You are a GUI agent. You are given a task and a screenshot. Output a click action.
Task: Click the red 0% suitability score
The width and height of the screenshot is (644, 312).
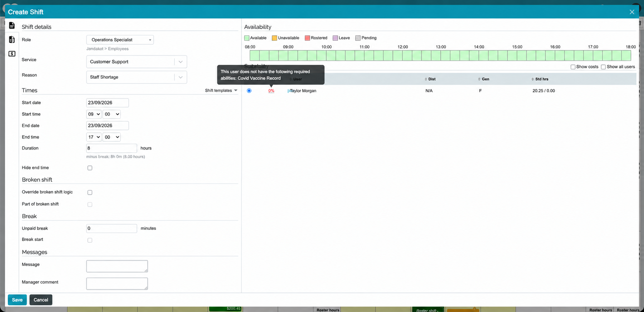pyautogui.click(x=271, y=91)
